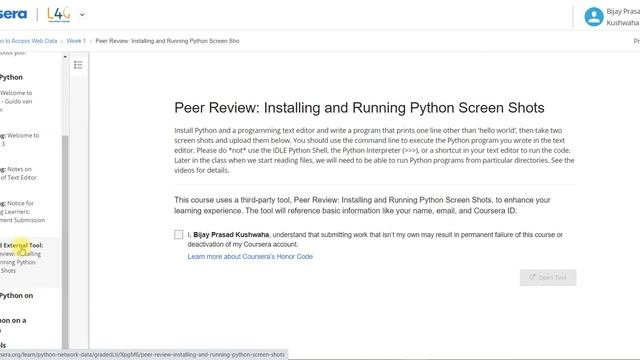Check the honor code agreement checkbox
This screenshot has height=360, width=640.
click(178, 234)
